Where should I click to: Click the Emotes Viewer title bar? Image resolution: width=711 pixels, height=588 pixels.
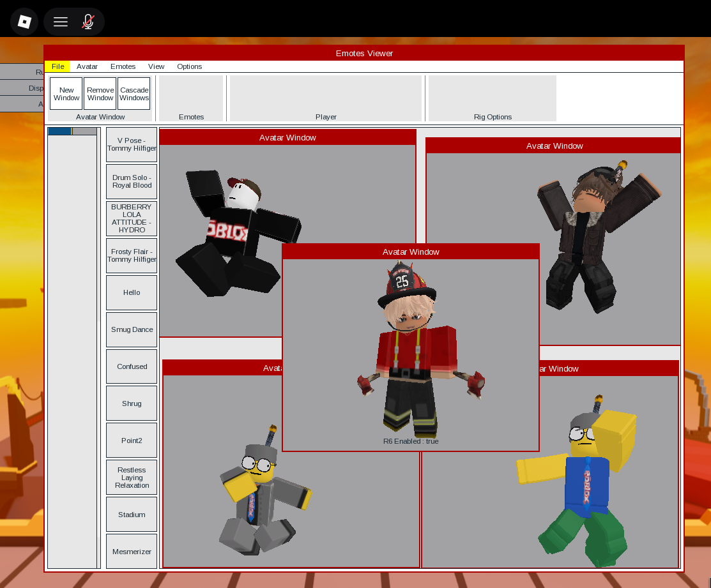coord(364,53)
